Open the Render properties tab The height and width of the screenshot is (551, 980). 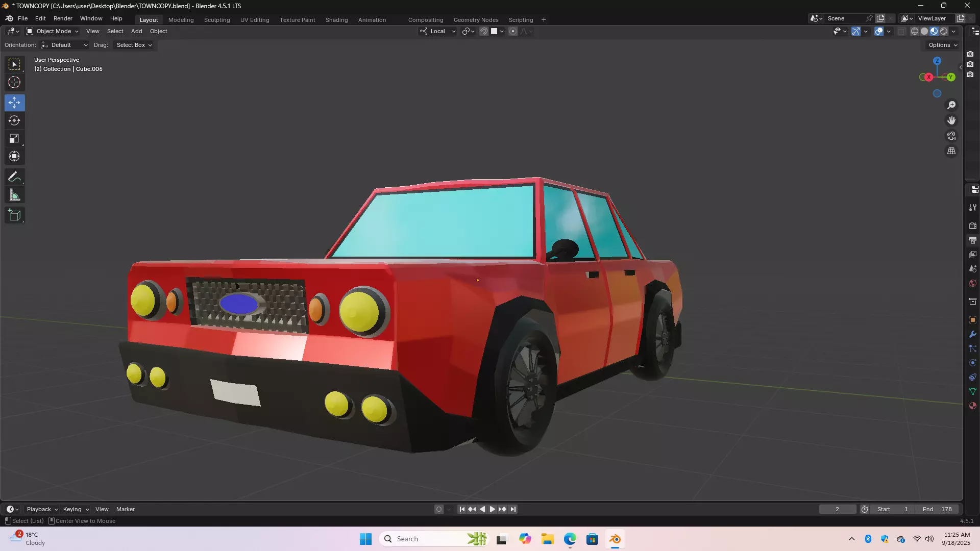coord(973,226)
